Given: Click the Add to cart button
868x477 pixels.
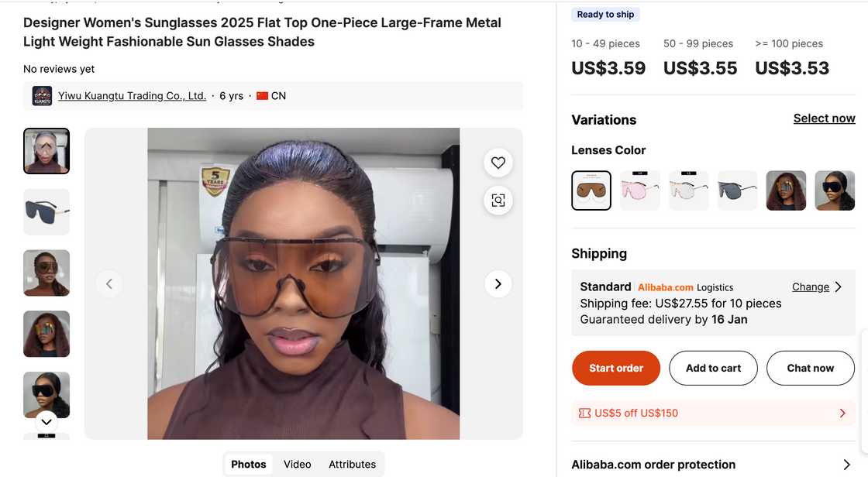Looking at the screenshot, I should point(713,368).
